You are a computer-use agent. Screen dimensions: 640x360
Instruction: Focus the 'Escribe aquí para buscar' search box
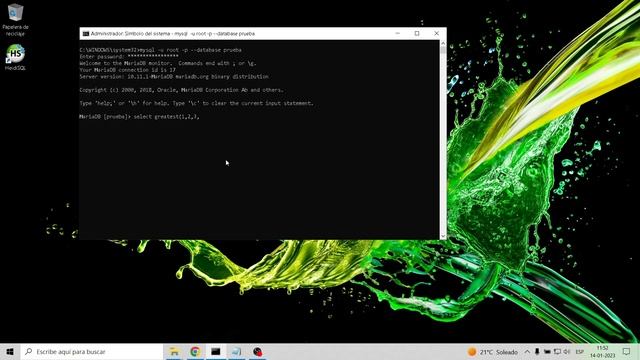(92, 351)
